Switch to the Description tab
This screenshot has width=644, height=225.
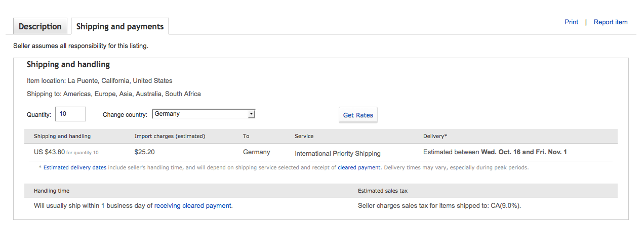coord(40,26)
